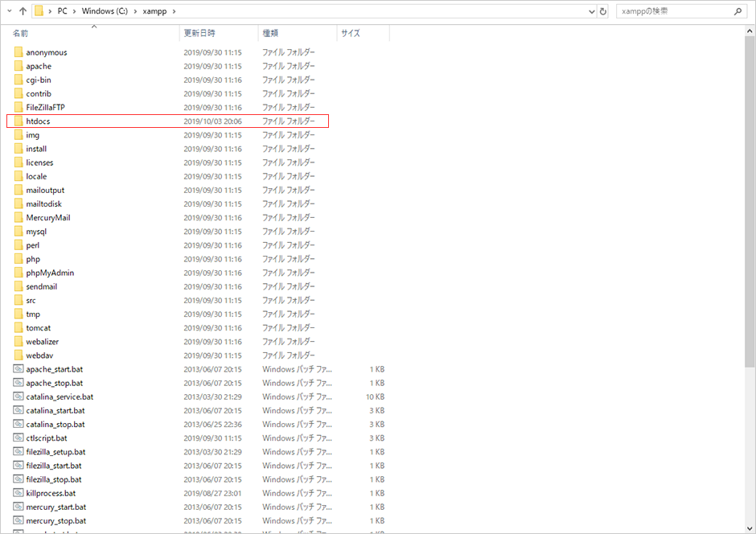Sort by 更新日時 column header

[199, 34]
